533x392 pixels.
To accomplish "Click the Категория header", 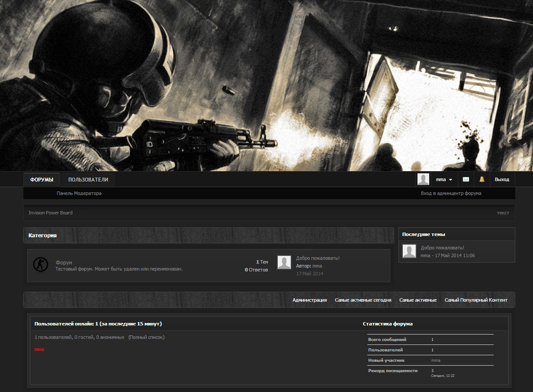I will click(x=42, y=236).
